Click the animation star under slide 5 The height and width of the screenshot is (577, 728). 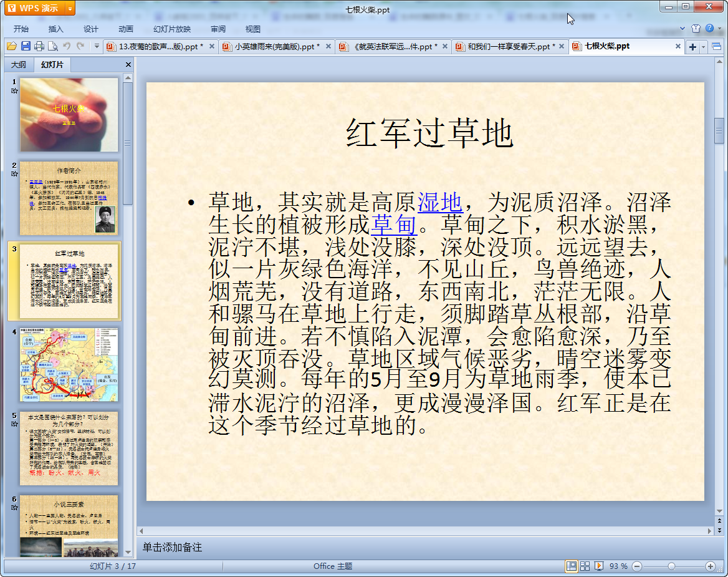click(14, 424)
